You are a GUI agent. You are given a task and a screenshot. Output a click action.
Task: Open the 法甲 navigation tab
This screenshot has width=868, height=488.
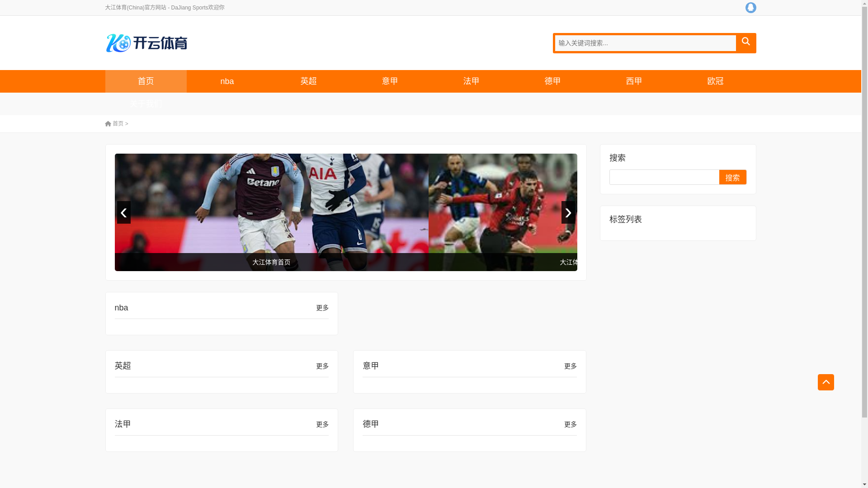471,81
